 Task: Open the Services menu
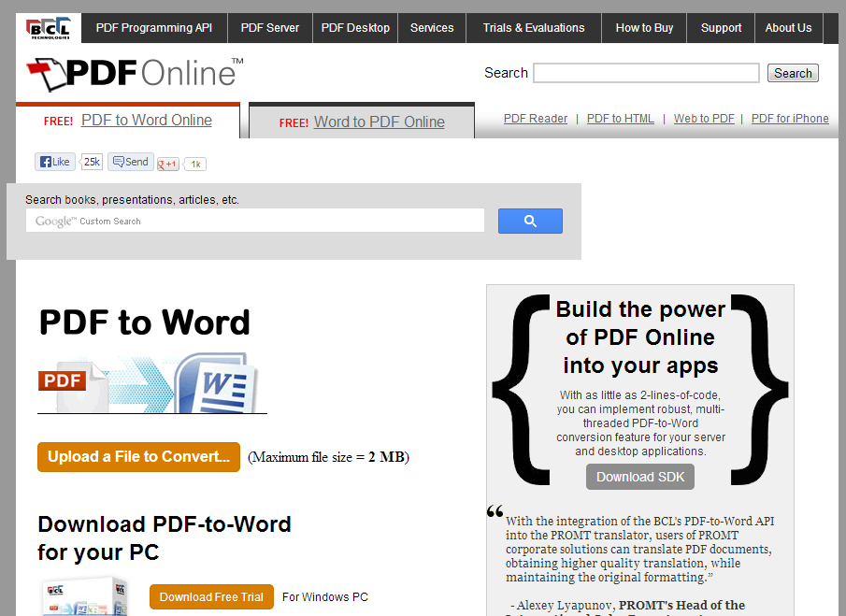point(432,28)
